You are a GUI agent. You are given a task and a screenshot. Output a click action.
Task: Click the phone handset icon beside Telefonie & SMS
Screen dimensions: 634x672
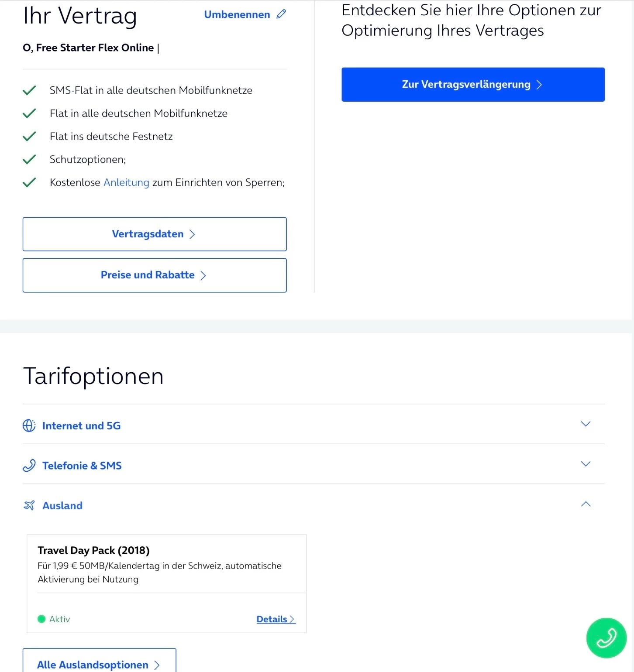29,466
